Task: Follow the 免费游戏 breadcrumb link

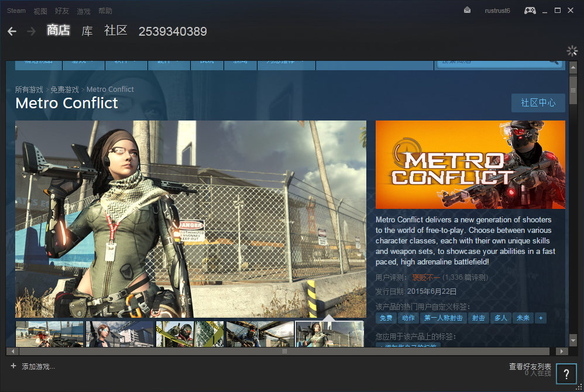Action: click(x=64, y=90)
